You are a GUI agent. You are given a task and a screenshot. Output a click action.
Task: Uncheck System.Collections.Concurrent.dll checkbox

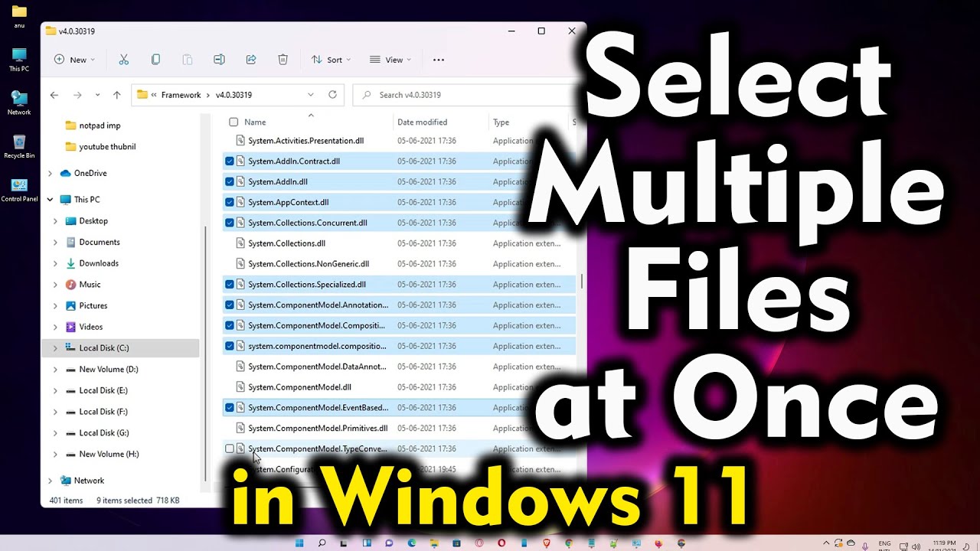(x=230, y=223)
